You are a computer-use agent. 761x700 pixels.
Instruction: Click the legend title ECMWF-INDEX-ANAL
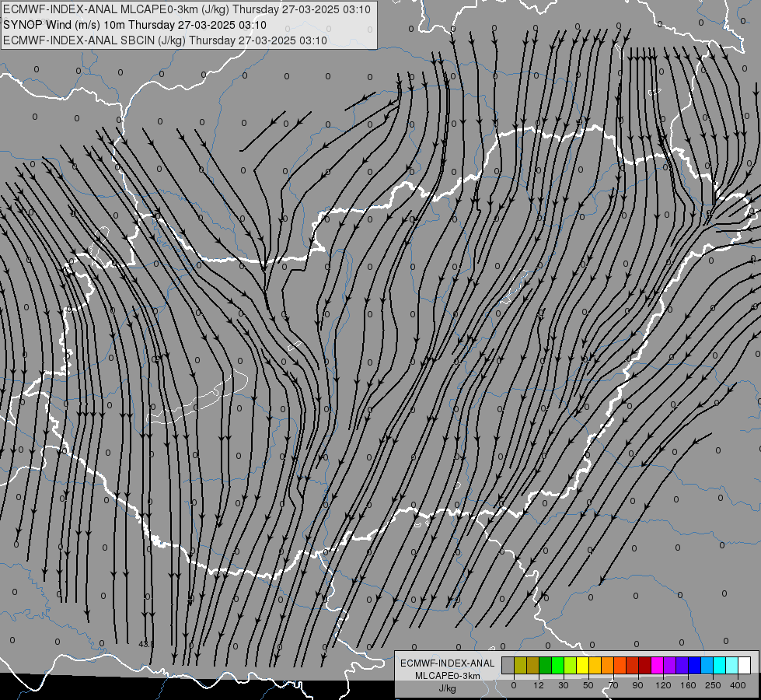448,663
